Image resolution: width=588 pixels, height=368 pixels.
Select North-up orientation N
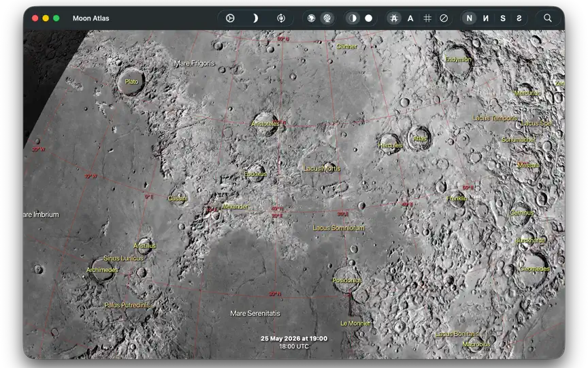(469, 18)
